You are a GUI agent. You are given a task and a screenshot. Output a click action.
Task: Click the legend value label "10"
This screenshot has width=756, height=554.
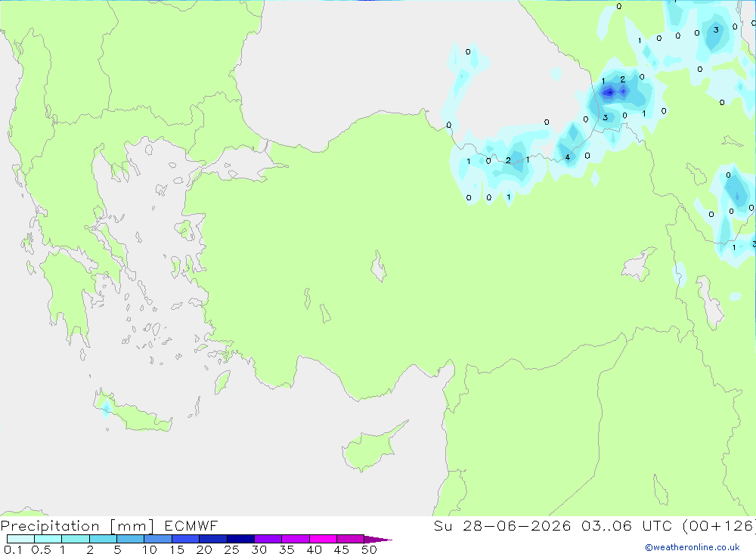click(150, 549)
